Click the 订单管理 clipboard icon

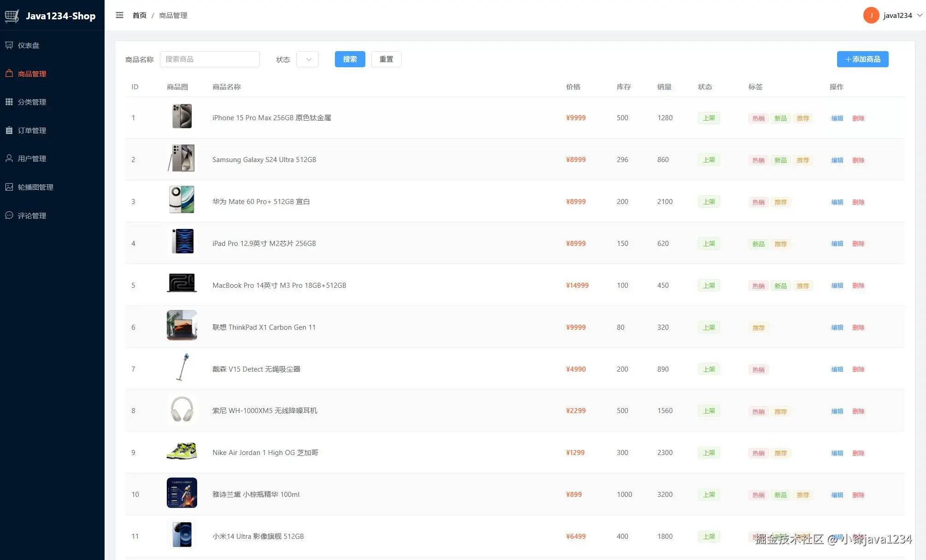click(9, 130)
